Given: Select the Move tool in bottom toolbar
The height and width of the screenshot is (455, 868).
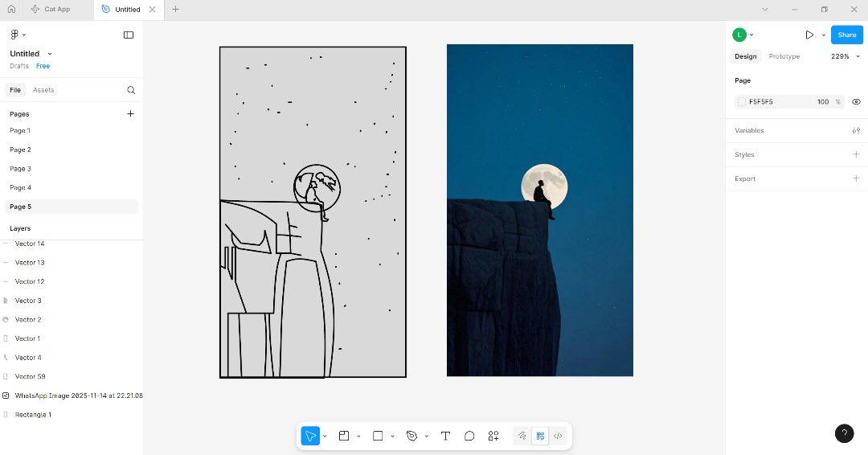Looking at the screenshot, I should [x=310, y=436].
